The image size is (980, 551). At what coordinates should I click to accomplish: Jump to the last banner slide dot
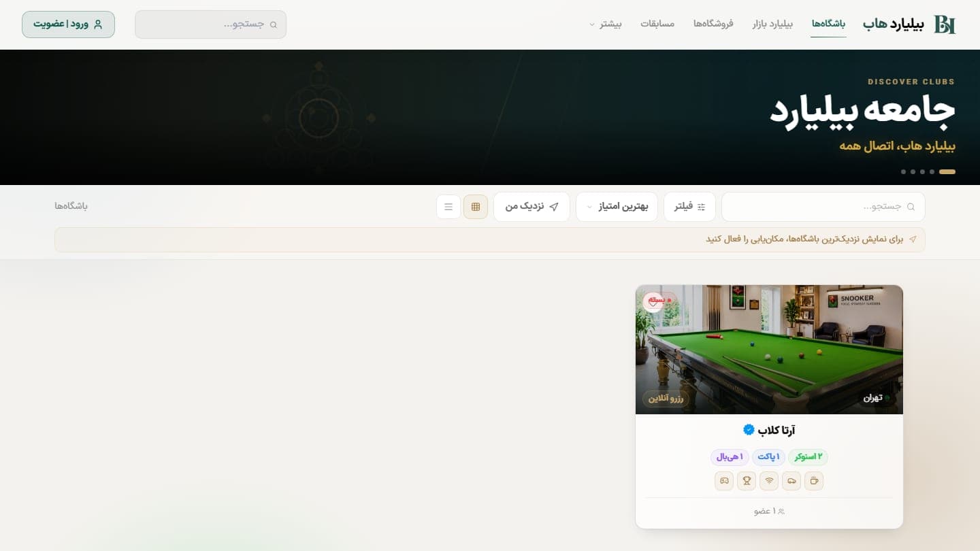click(903, 171)
